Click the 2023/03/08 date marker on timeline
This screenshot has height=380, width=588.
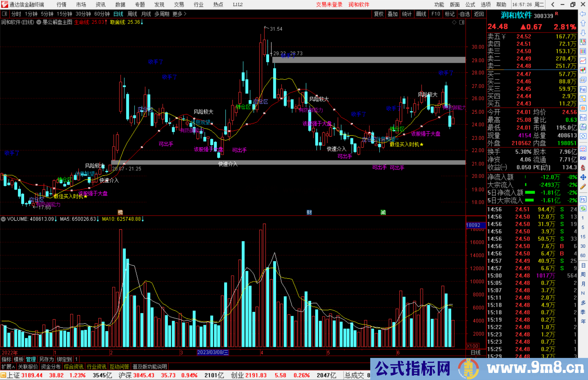tap(213, 352)
